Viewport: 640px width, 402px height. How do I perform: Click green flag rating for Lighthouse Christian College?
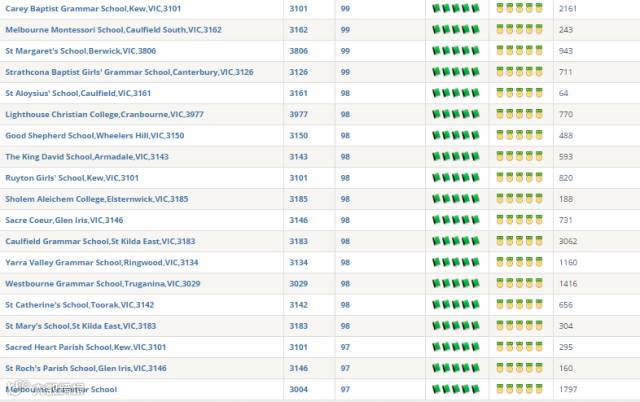tap(456, 114)
